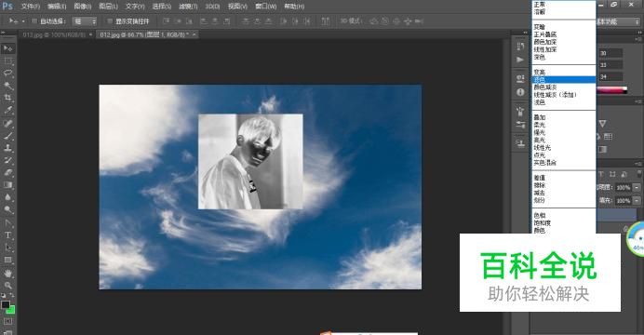
Task: Toggle Quick Mask mode icon
Action: 7,321
